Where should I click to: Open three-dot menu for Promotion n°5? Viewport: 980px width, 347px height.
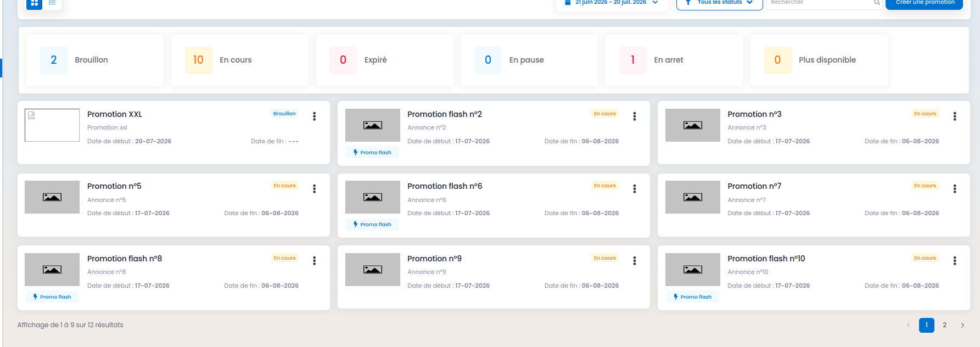point(315,189)
